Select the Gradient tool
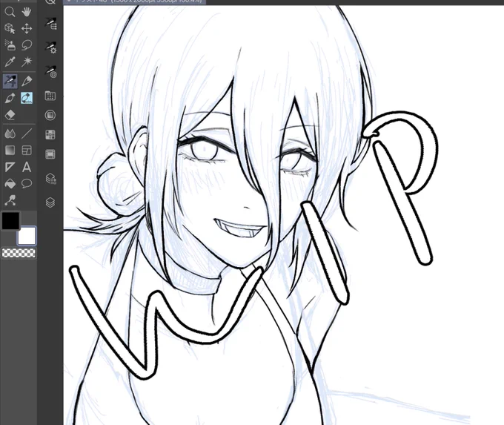Image resolution: width=504 pixels, height=425 pixels. (x=10, y=151)
